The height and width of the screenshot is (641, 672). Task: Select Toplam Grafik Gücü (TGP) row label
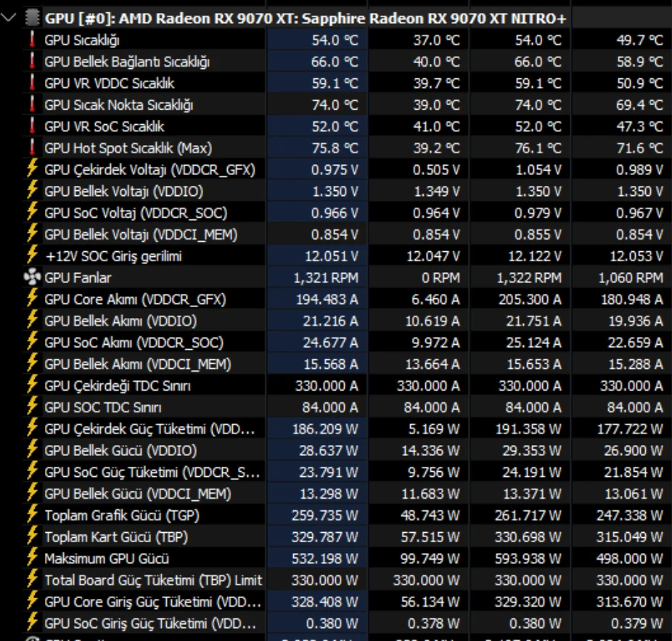(122, 515)
